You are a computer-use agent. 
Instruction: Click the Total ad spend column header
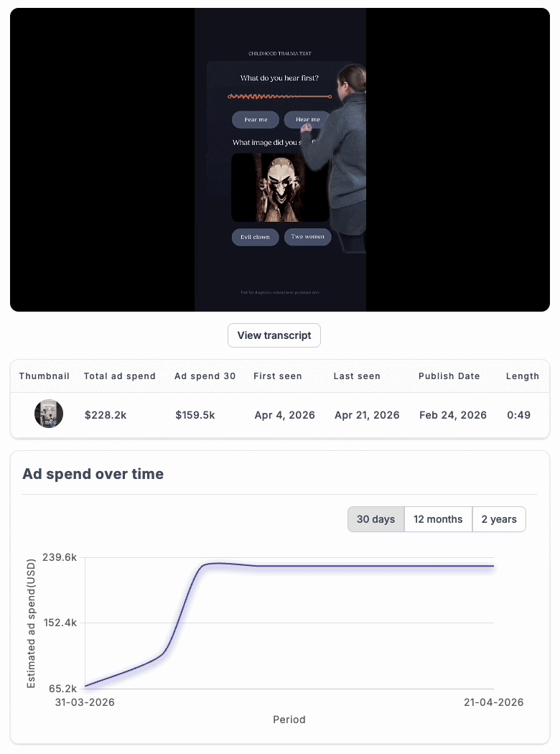(x=119, y=376)
